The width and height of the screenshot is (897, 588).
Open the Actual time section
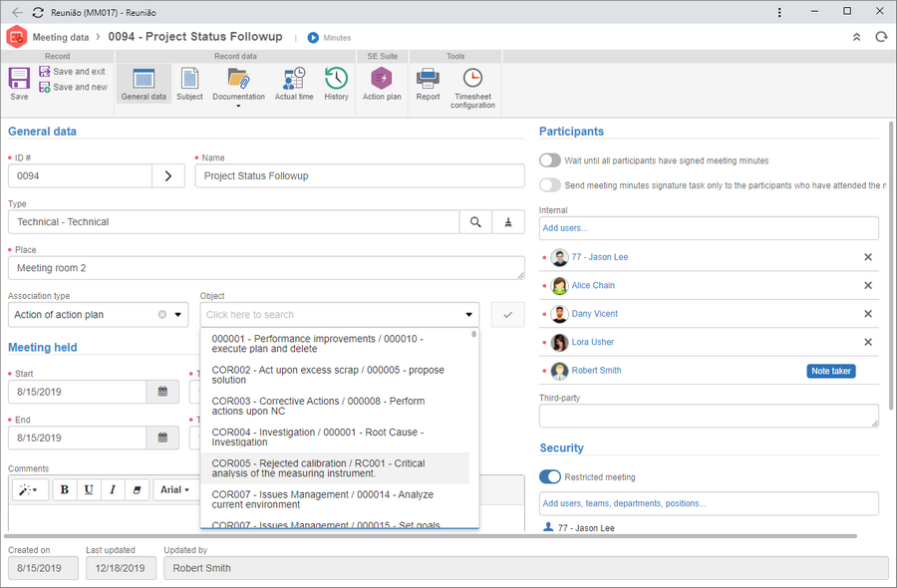click(x=294, y=84)
